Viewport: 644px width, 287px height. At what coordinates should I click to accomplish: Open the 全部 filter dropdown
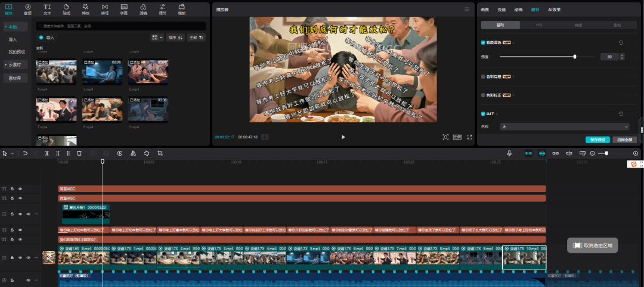[196, 38]
